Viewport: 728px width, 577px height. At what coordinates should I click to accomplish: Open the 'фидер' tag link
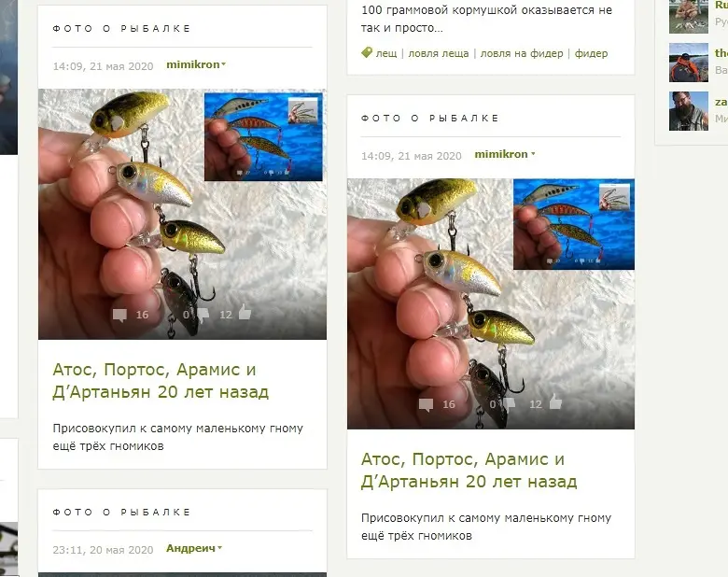tap(591, 53)
